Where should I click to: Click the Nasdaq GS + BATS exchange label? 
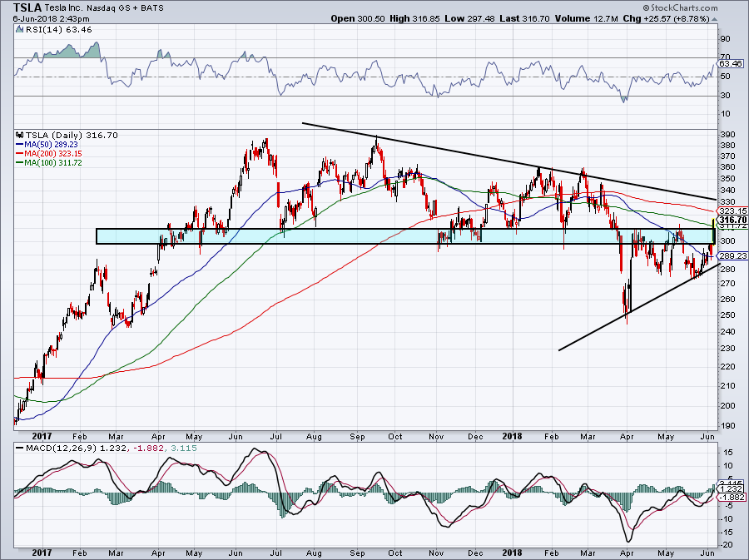point(125,8)
